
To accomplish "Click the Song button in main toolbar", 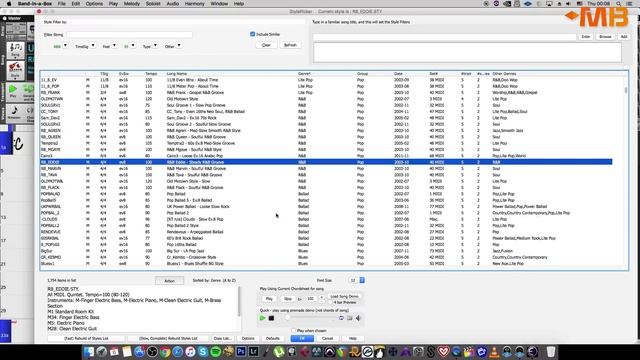I will tap(15, 51).
